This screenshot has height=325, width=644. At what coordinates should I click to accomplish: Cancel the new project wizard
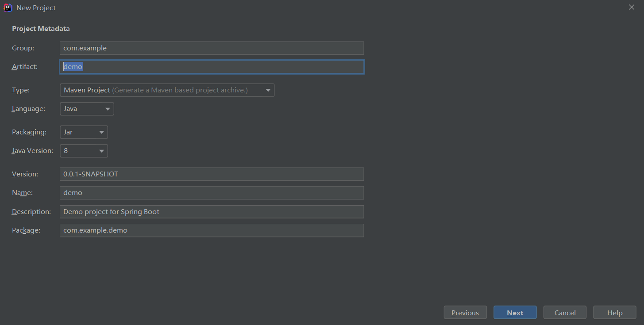click(x=565, y=313)
